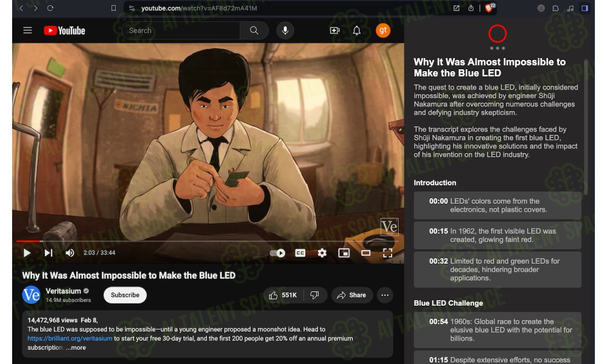Like the video with 551K likes
Screen dimensions: 607x364
pyautogui.click(x=283, y=295)
